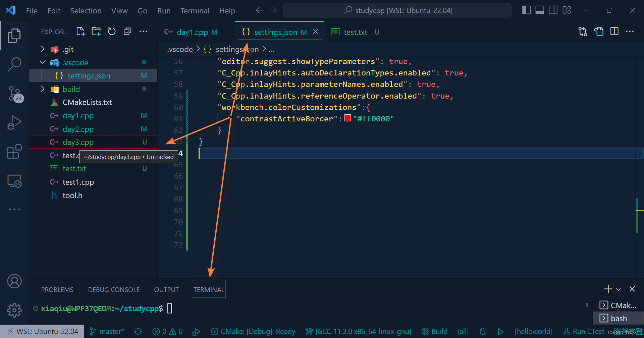Click Run CTest in status bar
The height and width of the screenshot is (338, 644).
[x=584, y=331]
